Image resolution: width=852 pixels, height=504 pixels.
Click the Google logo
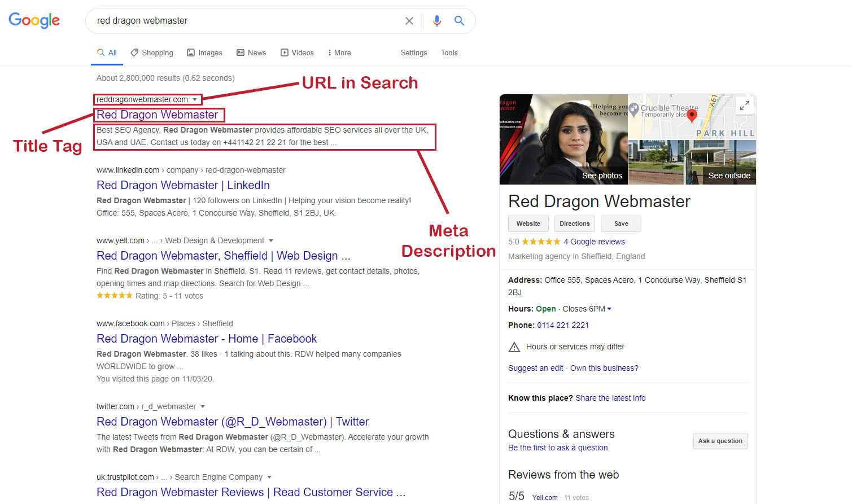(x=34, y=20)
